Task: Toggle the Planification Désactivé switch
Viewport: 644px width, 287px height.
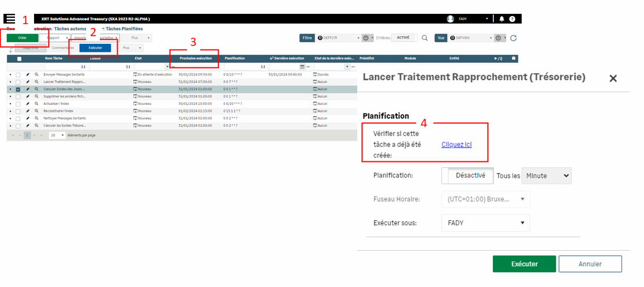Action: pos(468,175)
